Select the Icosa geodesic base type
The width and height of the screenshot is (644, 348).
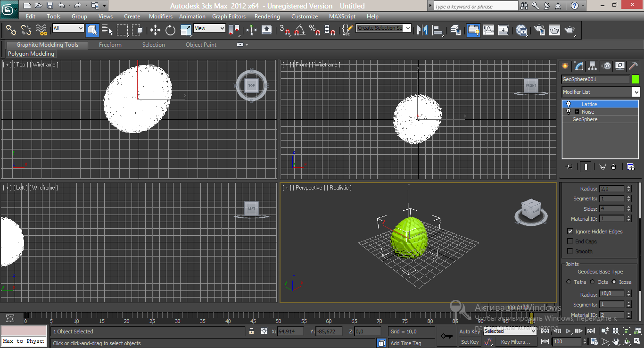[x=614, y=282]
